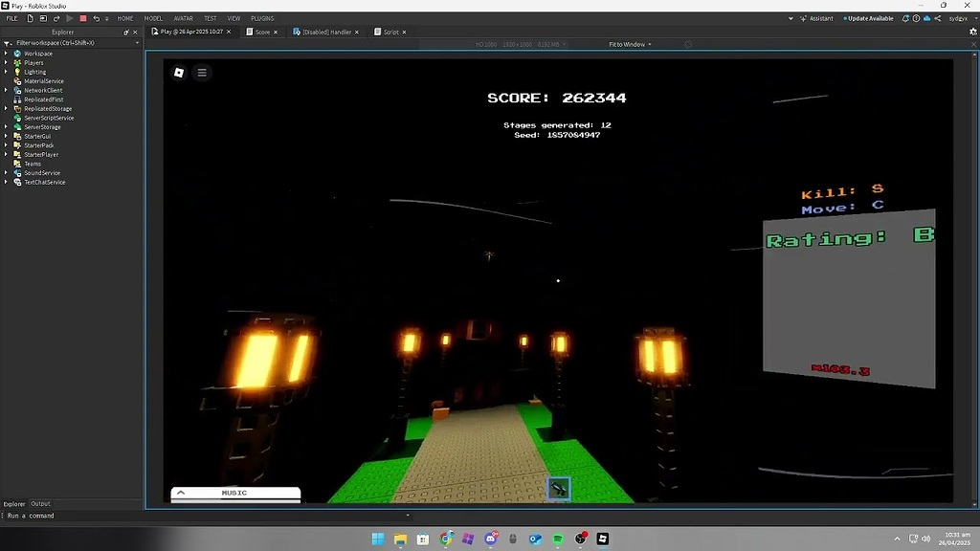Expand the MUSIC panel in the game view
This screenshot has width=980, height=551.
[181, 492]
